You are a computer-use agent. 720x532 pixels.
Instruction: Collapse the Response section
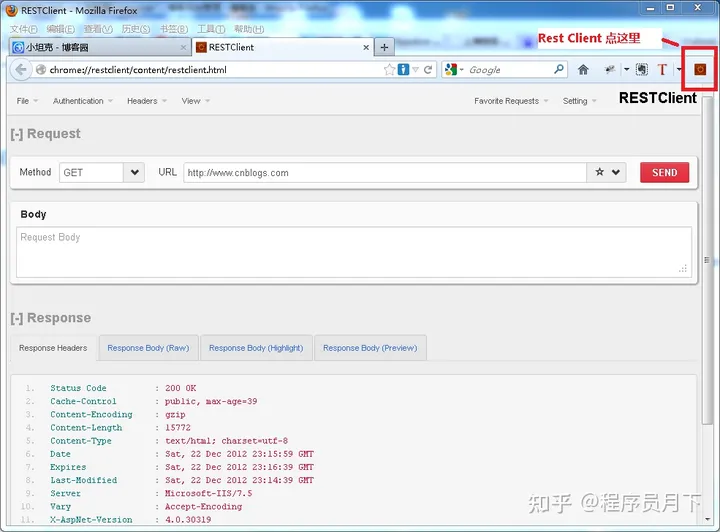(x=17, y=318)
